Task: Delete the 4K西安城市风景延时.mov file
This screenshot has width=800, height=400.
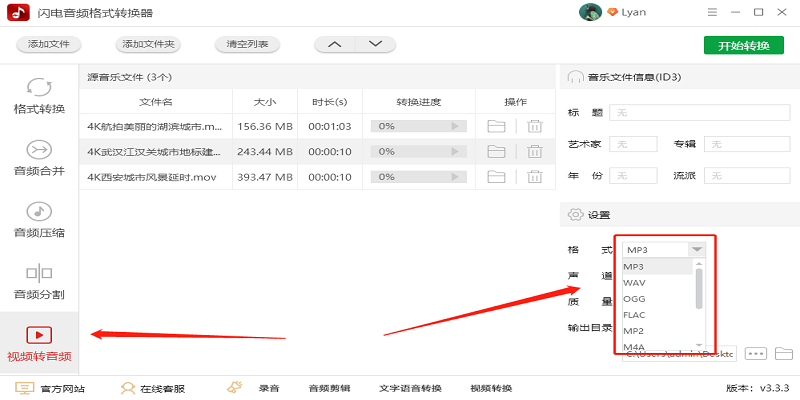Action: pos(535,176)
